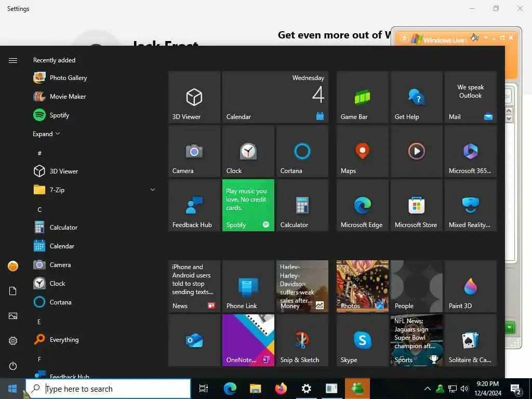Open 3D Viewer in the app list

point(95,171)
